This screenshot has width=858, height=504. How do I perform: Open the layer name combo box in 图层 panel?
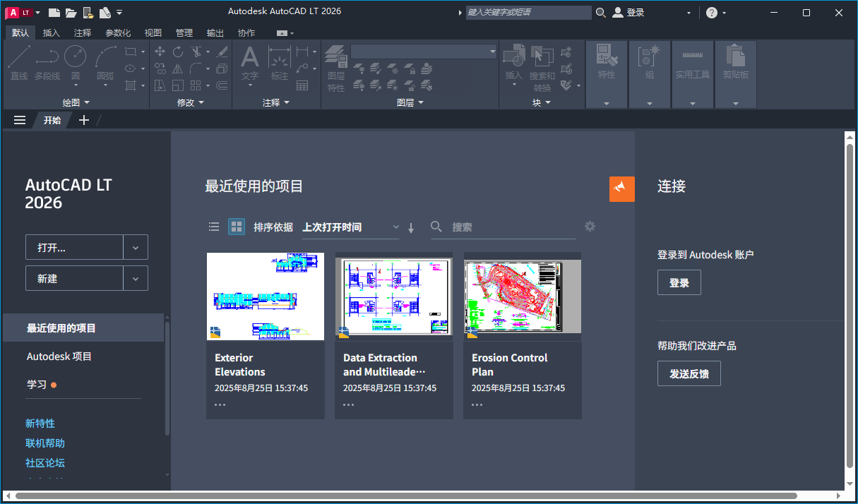coord(424,52)
